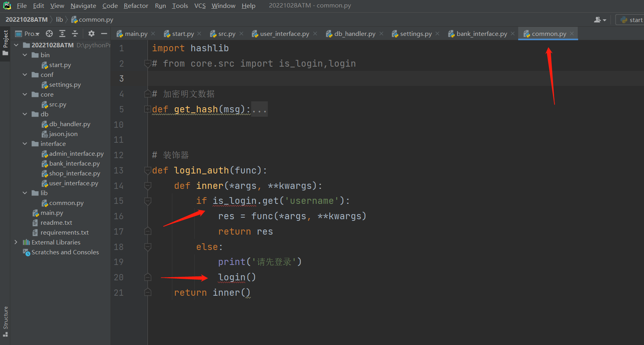Close the db_handler.py tab
The image size is (644, 345).
point(381,34)
